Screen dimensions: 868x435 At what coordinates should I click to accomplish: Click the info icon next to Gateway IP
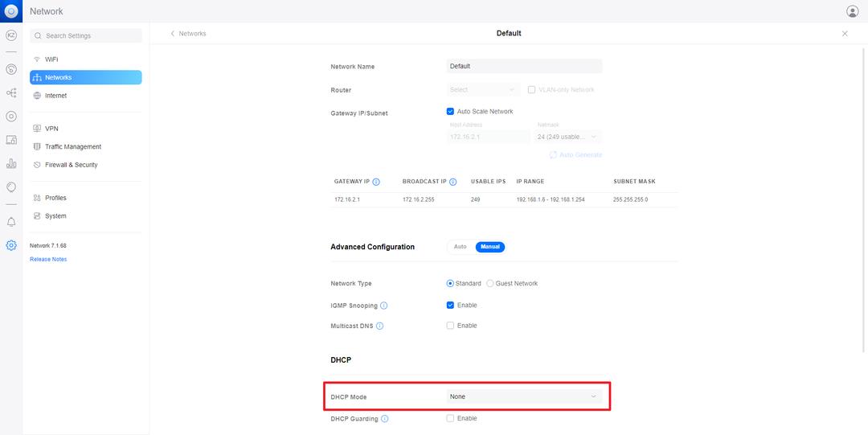376,182
